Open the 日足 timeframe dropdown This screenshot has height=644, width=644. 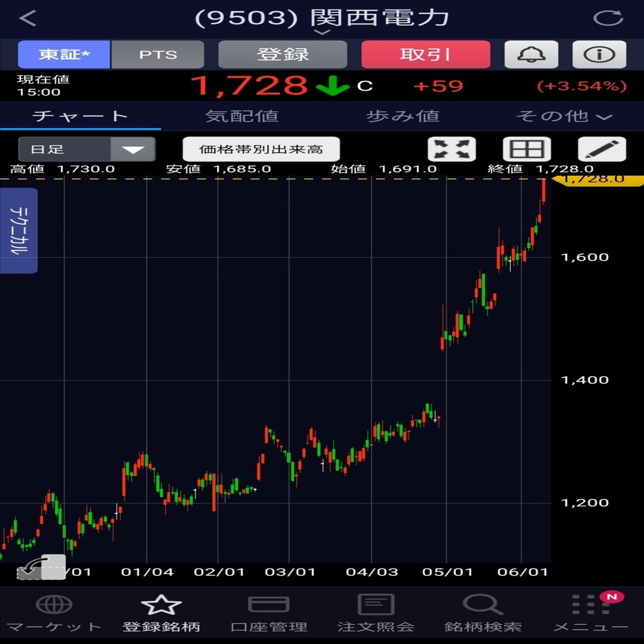click(86, 148)
